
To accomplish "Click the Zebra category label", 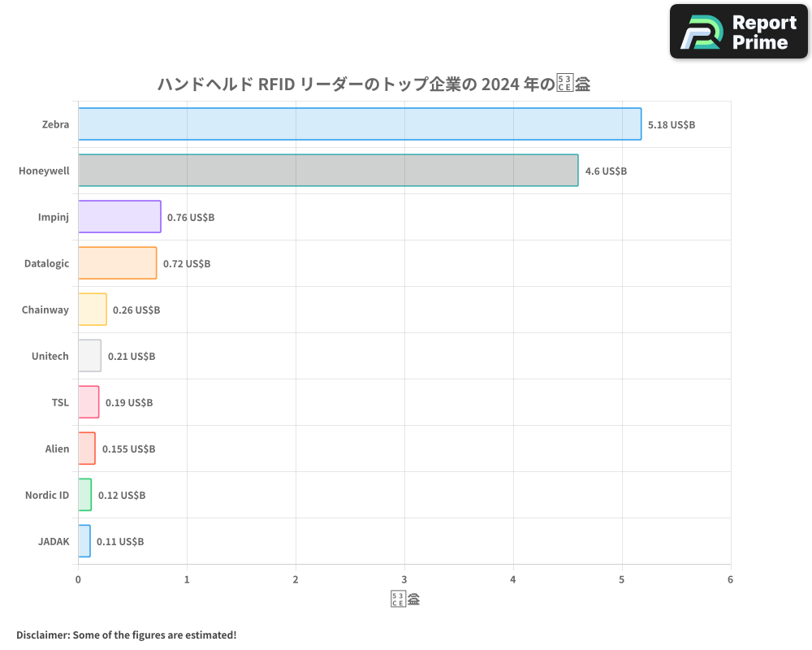I will 58,124.
